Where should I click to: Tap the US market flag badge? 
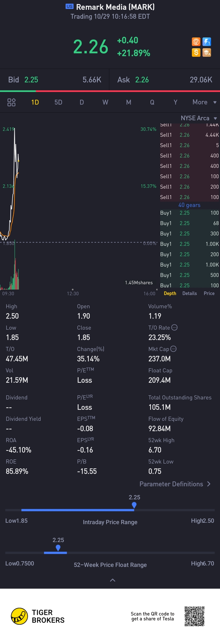pyautogui.click(x=70, y=7)
